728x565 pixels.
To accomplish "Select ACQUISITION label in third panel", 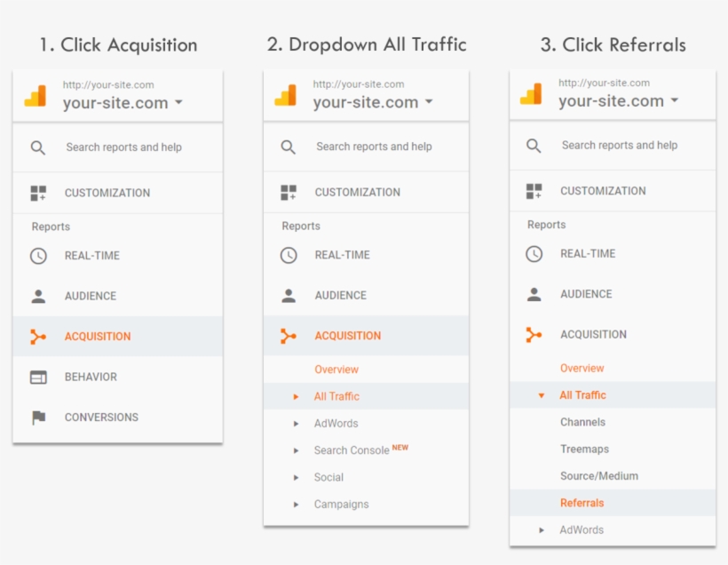I will pos(593,335).
